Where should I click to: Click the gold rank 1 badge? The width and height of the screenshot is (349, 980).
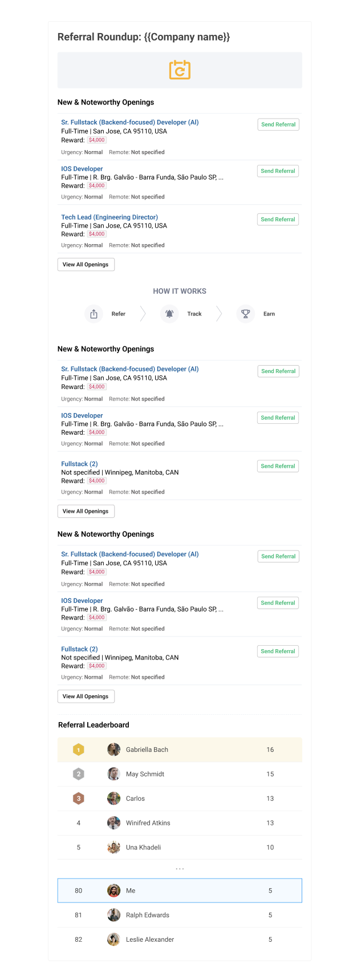tap(79, 750)
